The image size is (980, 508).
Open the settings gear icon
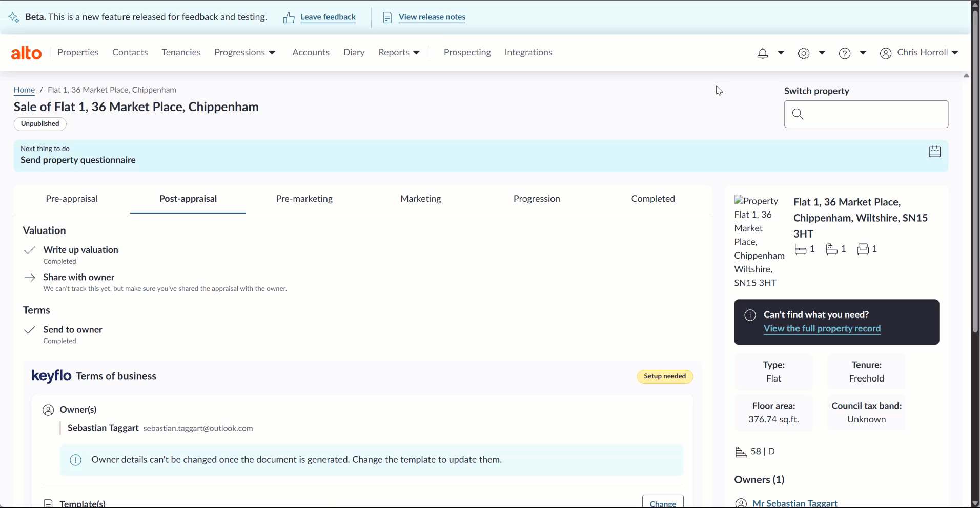click(804, 53)
